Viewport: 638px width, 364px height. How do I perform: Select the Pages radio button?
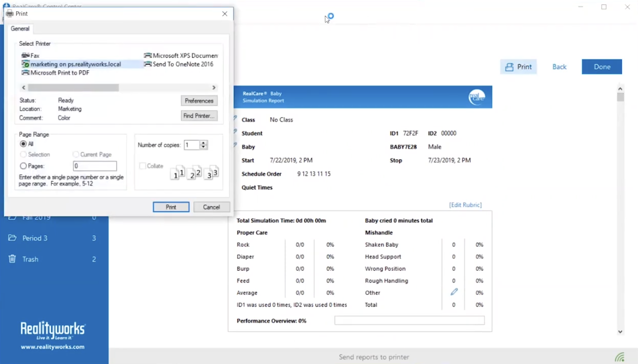tap(23, 166)
